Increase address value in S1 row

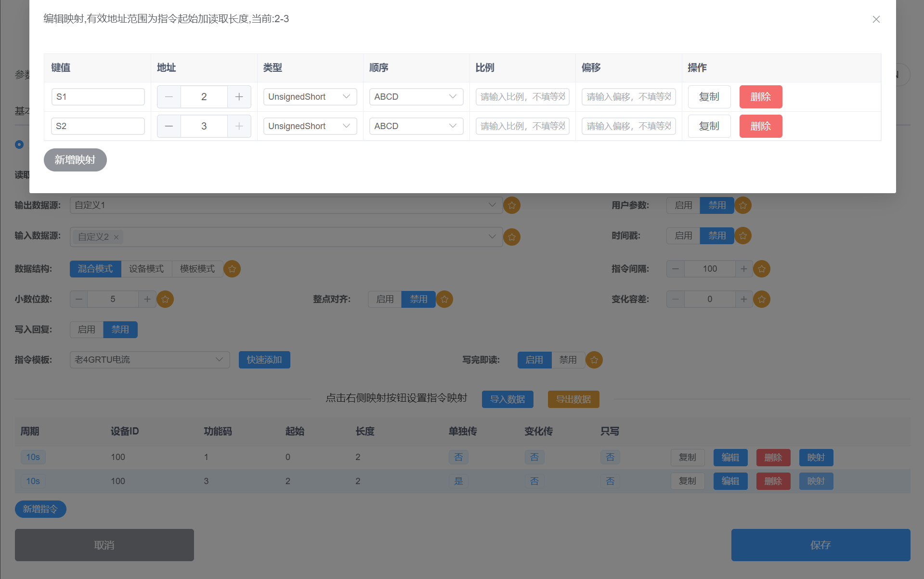click(239, 97)
